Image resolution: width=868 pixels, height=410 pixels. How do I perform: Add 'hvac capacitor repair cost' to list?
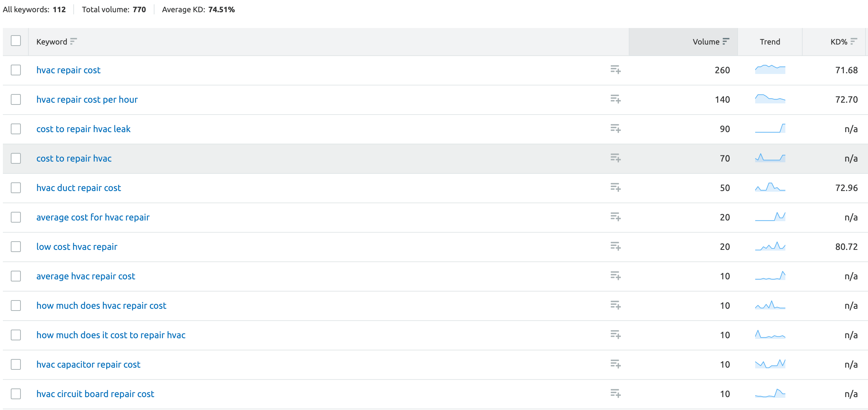[x=615, y=364]
